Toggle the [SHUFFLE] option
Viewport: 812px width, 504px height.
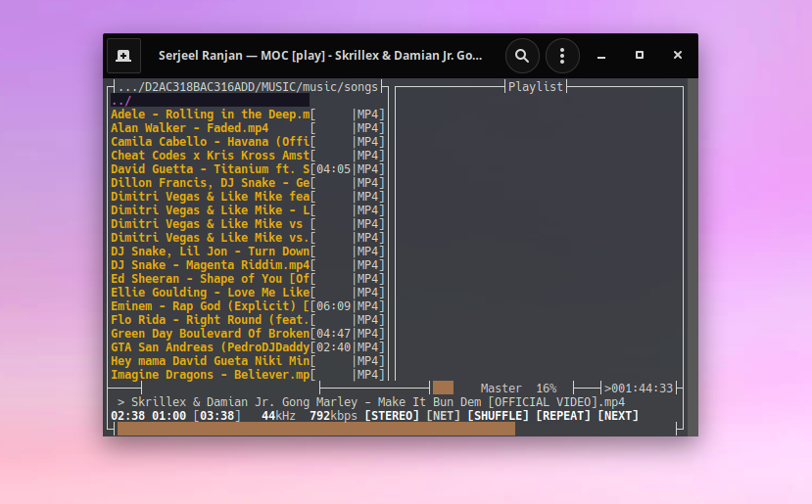point(499,416)
